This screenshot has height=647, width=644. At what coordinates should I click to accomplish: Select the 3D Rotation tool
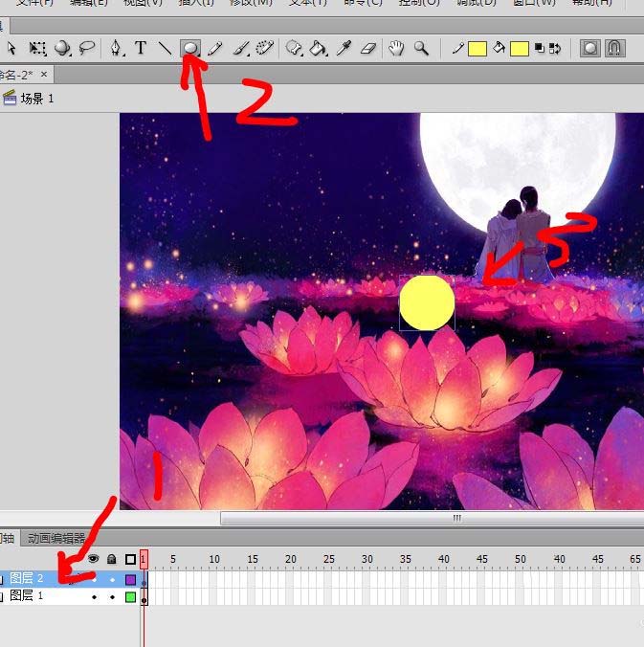63,48
